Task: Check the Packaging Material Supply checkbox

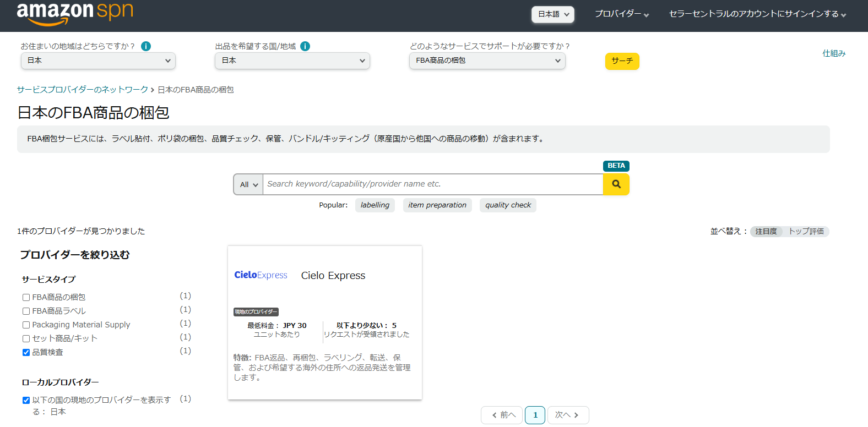Action: 26,325
